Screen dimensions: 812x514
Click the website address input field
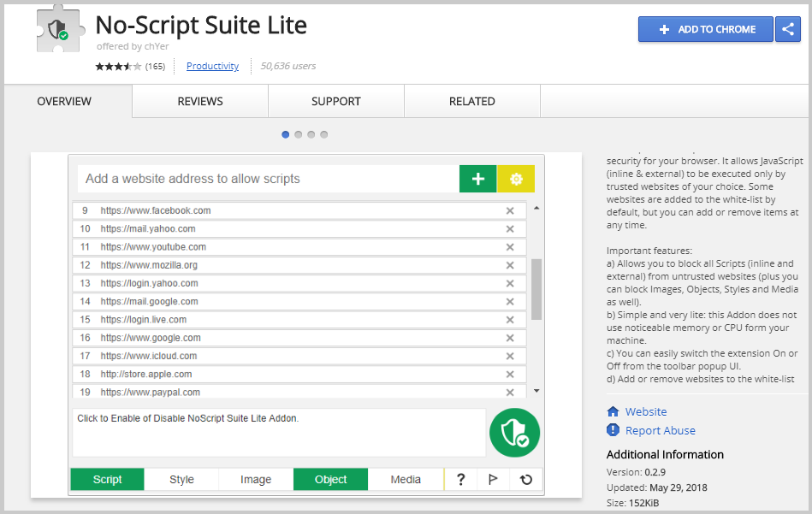[269, 179]
